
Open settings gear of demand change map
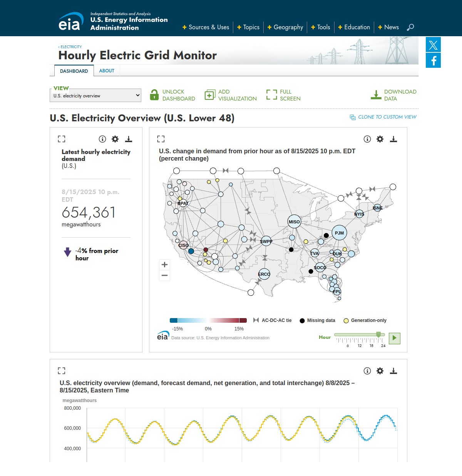(380, 139)
